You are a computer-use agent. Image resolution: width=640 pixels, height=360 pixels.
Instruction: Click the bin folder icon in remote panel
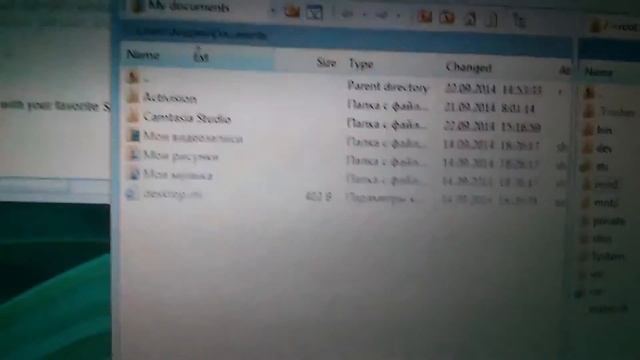click(x=588, y=129)
